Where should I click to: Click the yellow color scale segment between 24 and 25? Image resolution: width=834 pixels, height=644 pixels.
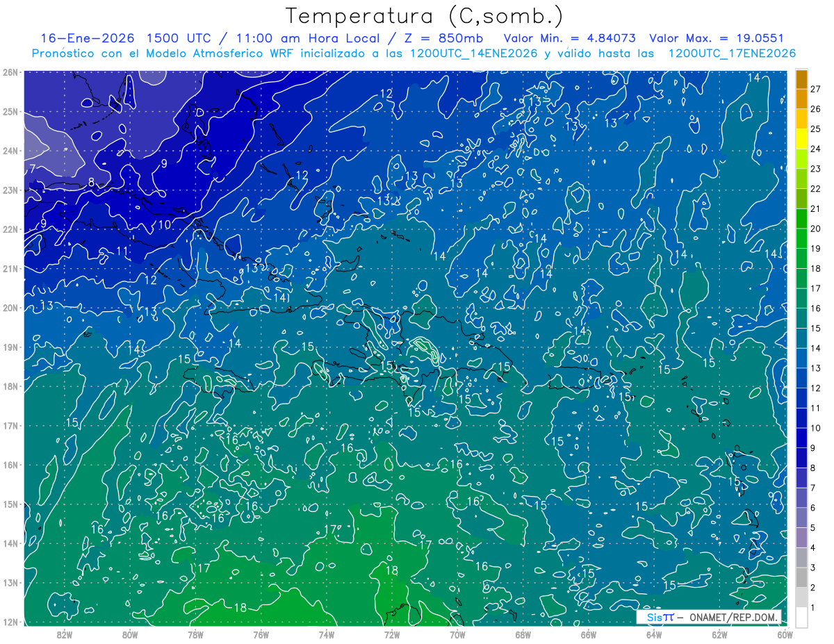click(x=801, y=139)
